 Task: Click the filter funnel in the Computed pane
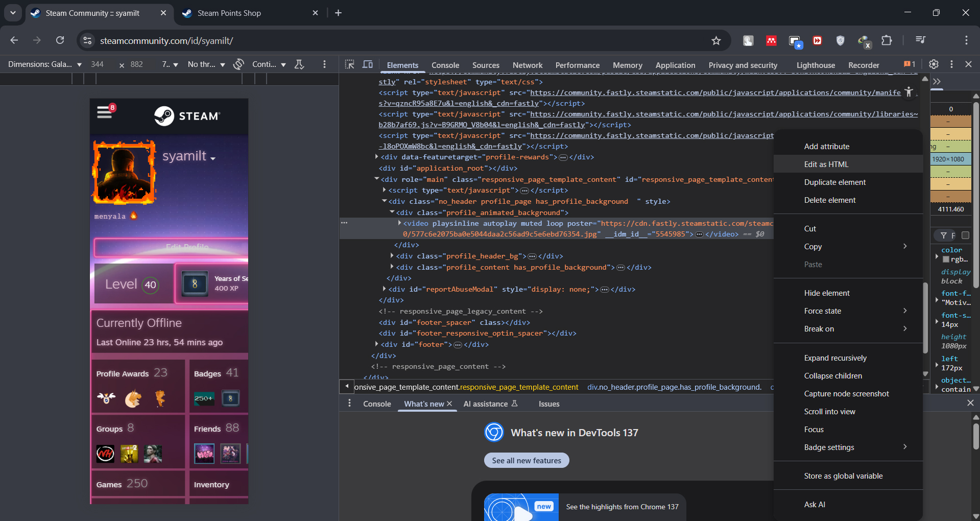pos(944,235)
